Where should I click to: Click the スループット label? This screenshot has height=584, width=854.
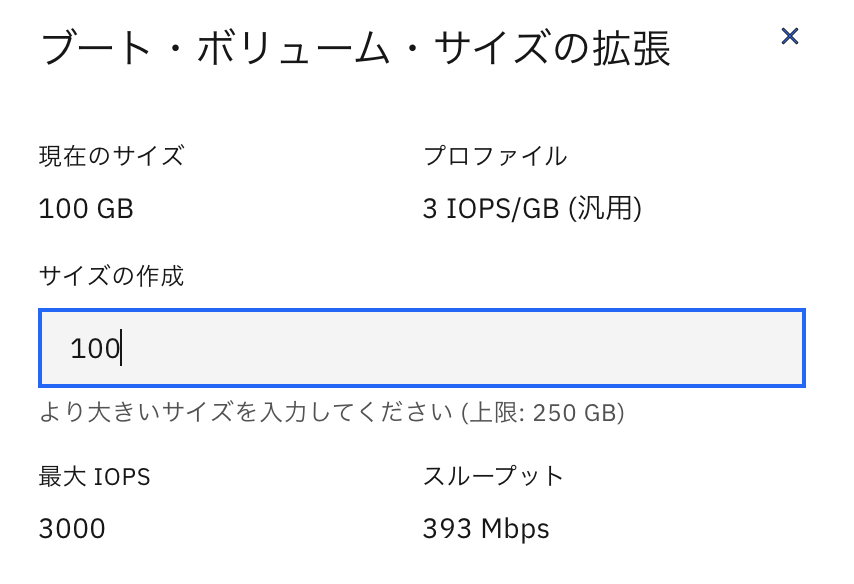(x=490, y=477)
